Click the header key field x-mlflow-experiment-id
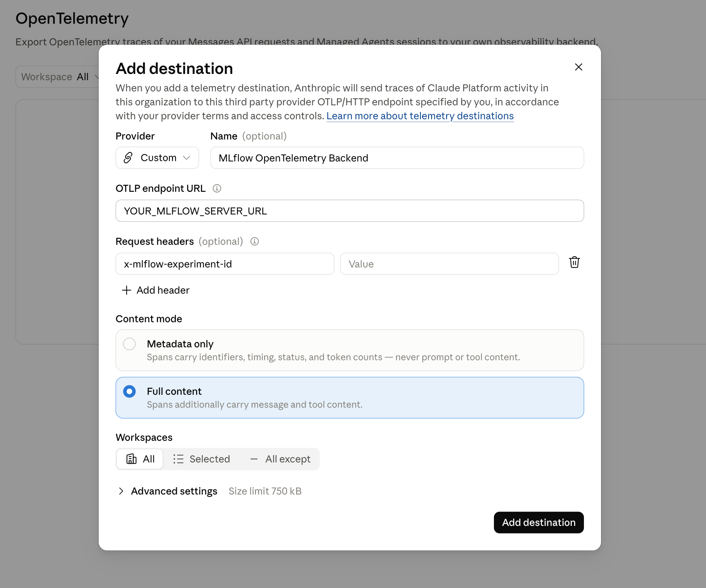This screenshot has width=706, height=588. click(225, 264)
